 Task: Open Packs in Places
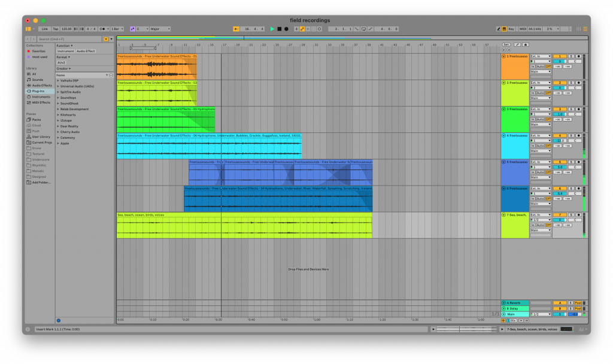coord(37,120)
